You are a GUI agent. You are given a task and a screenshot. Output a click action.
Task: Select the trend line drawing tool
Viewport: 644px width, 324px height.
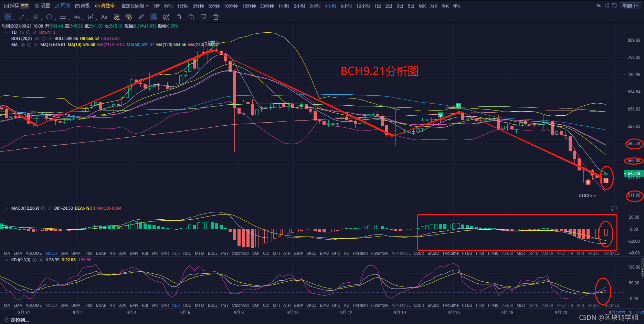pos(21,17)
